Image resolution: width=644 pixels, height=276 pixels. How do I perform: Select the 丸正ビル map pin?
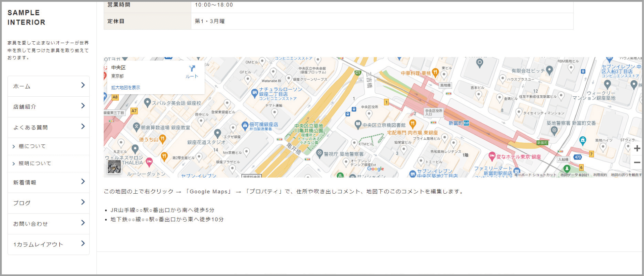(121, 143)
